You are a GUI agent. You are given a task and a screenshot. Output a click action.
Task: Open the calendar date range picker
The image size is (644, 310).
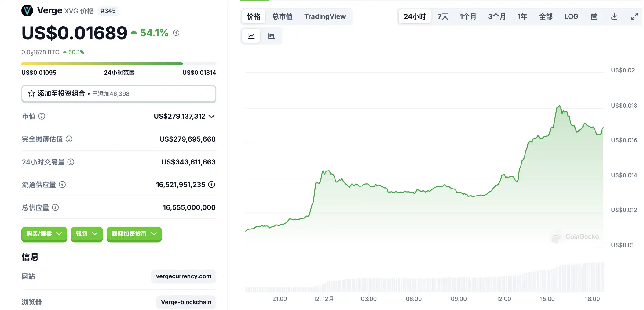594,16
